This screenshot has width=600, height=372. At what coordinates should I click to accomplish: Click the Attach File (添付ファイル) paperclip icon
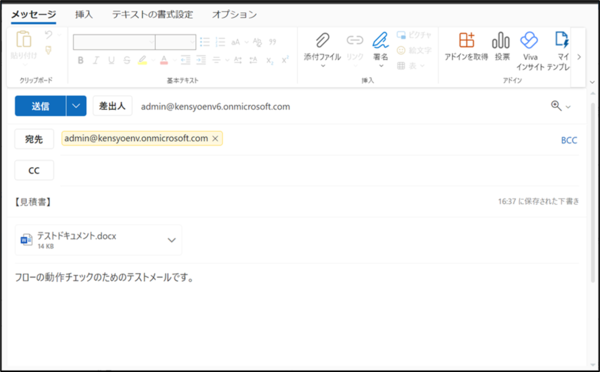tap(323, 40)
